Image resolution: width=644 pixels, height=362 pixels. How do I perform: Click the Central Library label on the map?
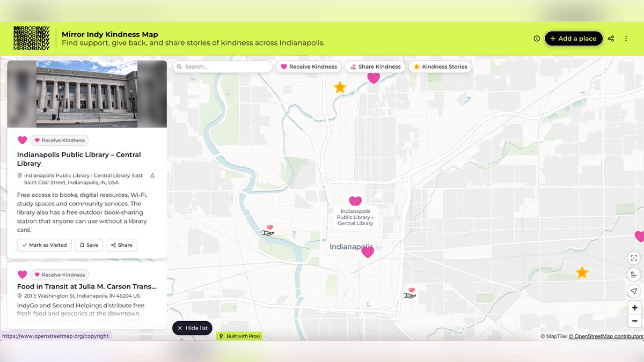tap(356, 217)
